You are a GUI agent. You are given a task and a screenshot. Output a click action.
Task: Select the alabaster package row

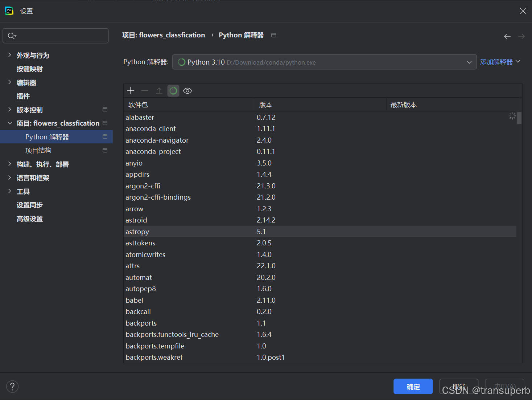point(320,117)
